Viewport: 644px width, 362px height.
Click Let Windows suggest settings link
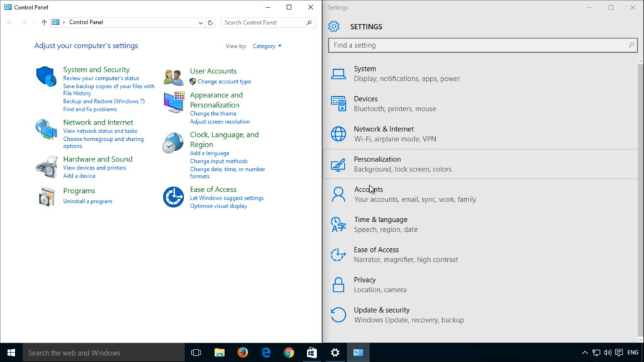(226, 198)
